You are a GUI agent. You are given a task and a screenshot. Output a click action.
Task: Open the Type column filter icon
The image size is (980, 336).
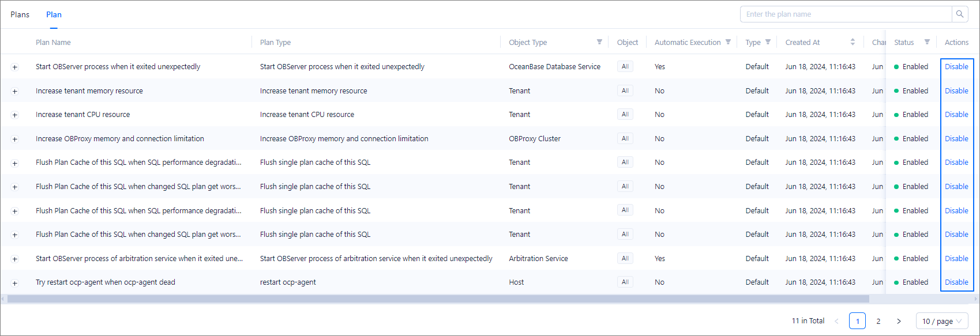(768, 42)
